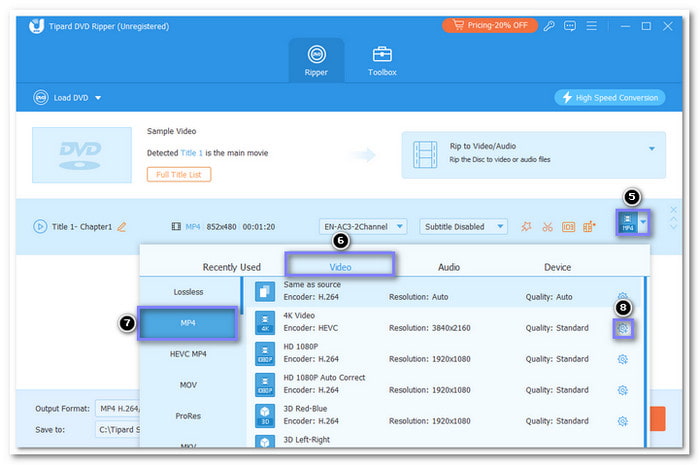Click the effects magic wand icon
Screen dimensions: 700x465
coord(526,227)
